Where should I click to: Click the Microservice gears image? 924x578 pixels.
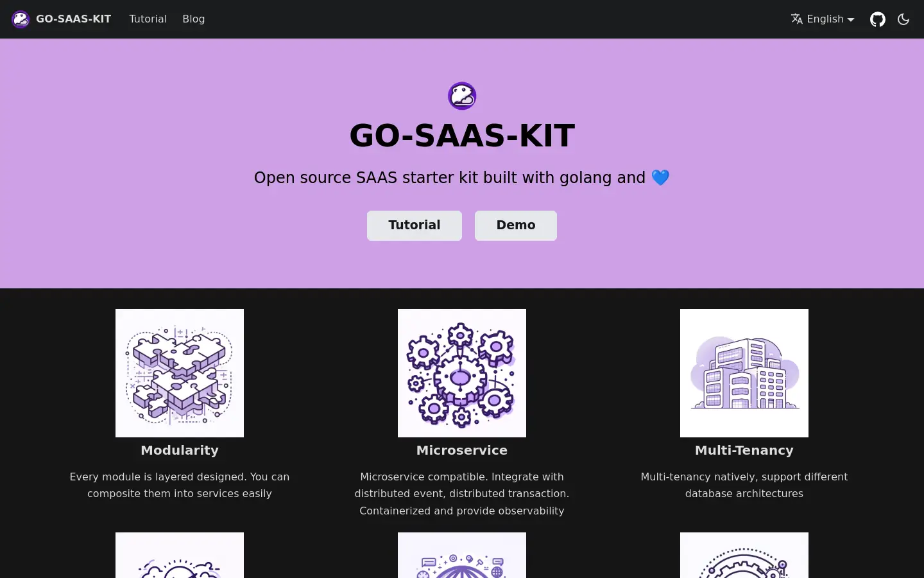point(462,373)
